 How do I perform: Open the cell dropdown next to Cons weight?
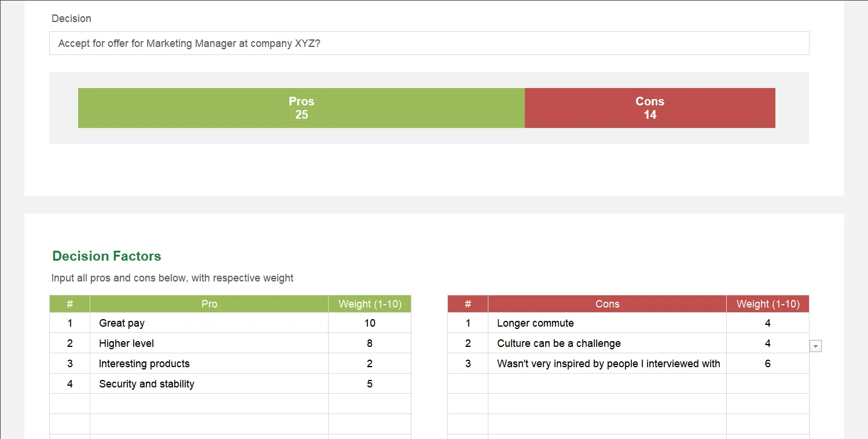click(815, 346)
